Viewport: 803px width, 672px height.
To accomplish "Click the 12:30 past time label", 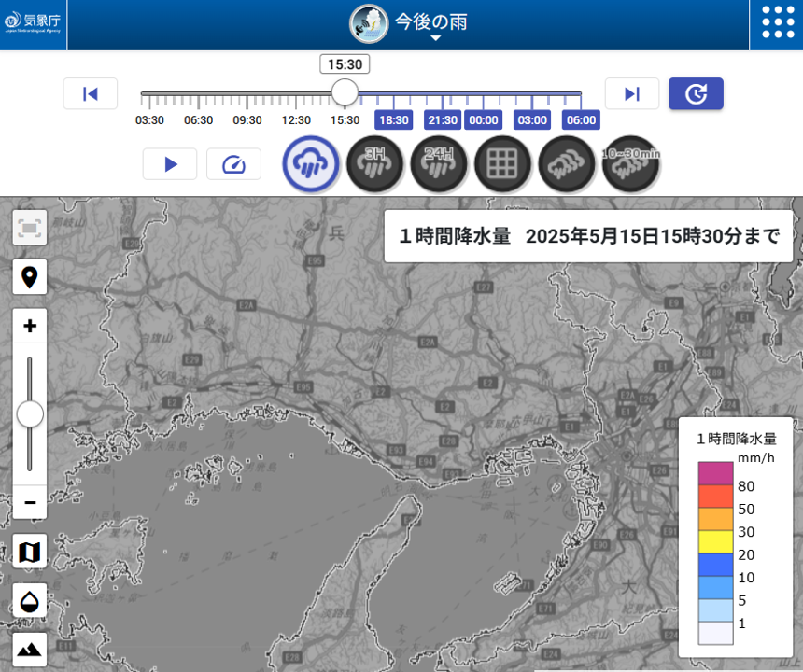I will pyautogui.click(x=296, y=120).
